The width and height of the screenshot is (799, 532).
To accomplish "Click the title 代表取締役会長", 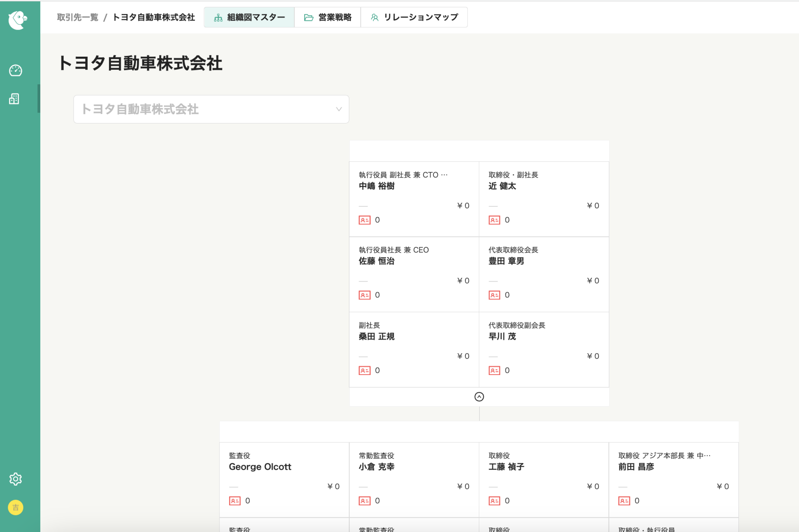I will click(x=513, y=250).
